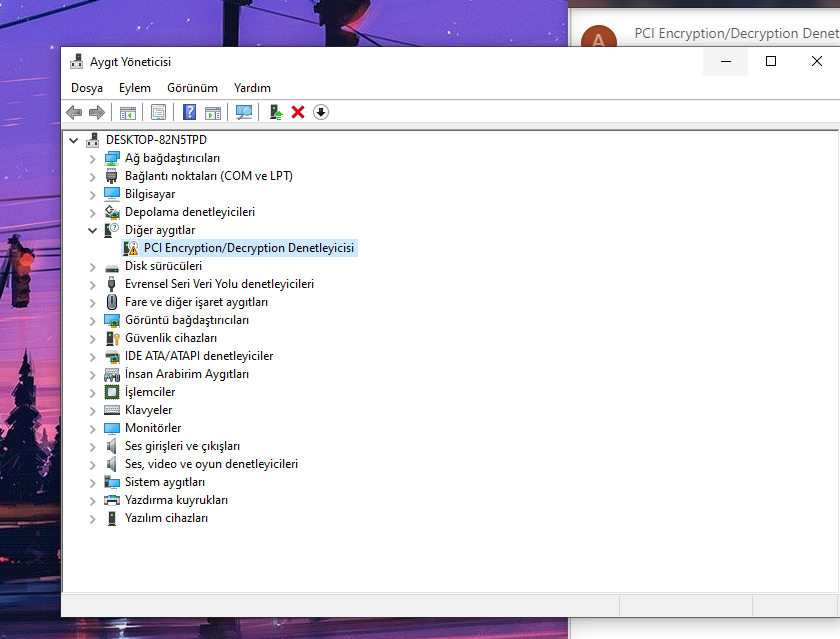Click the Aygıt Yöneticisi title bar icon
840x639 pixels.
click(77, 61)
